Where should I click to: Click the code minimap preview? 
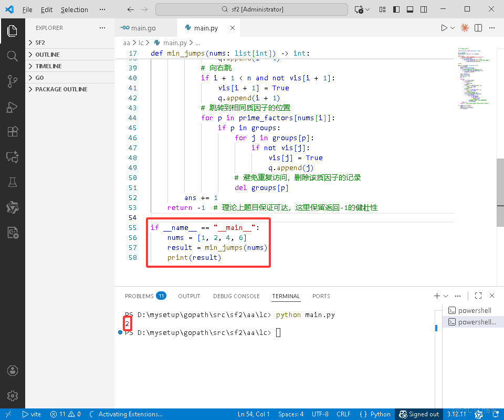tap(475, 78)
